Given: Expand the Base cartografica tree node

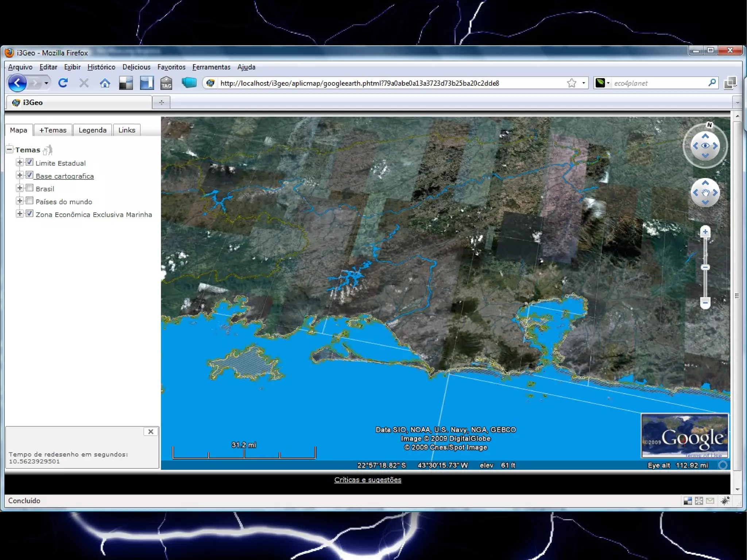Looking at the screenshot, I should click(x=20, y=175).
